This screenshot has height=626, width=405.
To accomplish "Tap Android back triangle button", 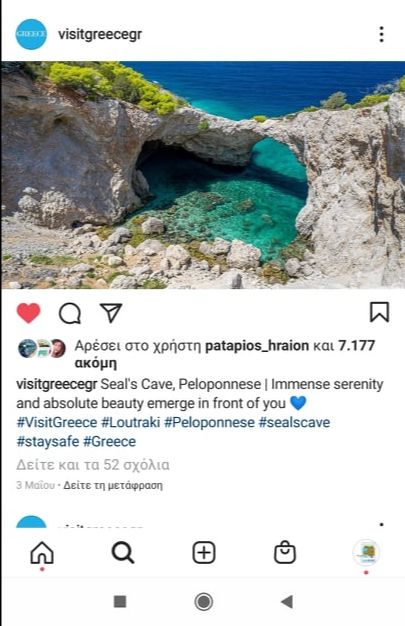I will click(287, 602).
